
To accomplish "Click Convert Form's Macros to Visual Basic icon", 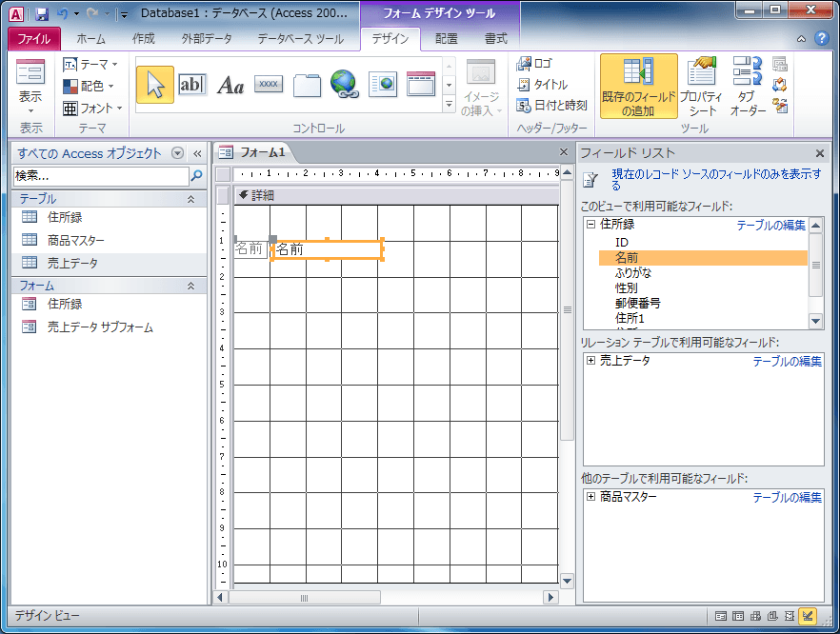I will [780, 106].
